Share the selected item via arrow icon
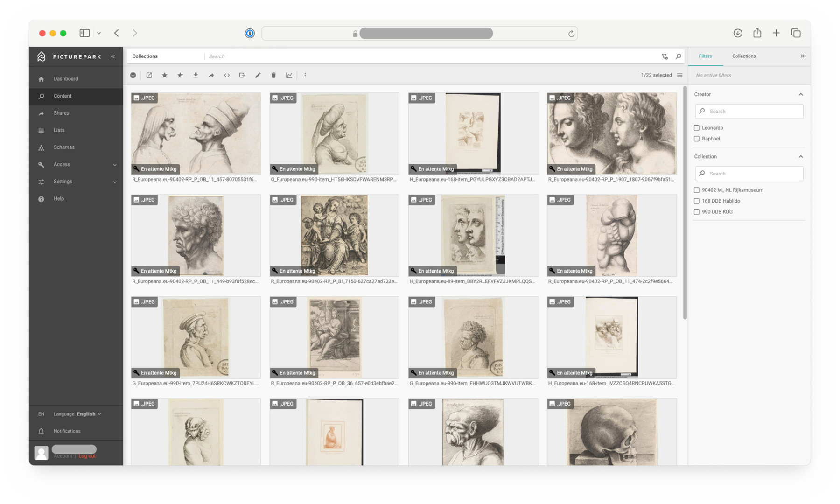This screenshot has width=840, height=504. pyautogui.click(x=211, y=75)
